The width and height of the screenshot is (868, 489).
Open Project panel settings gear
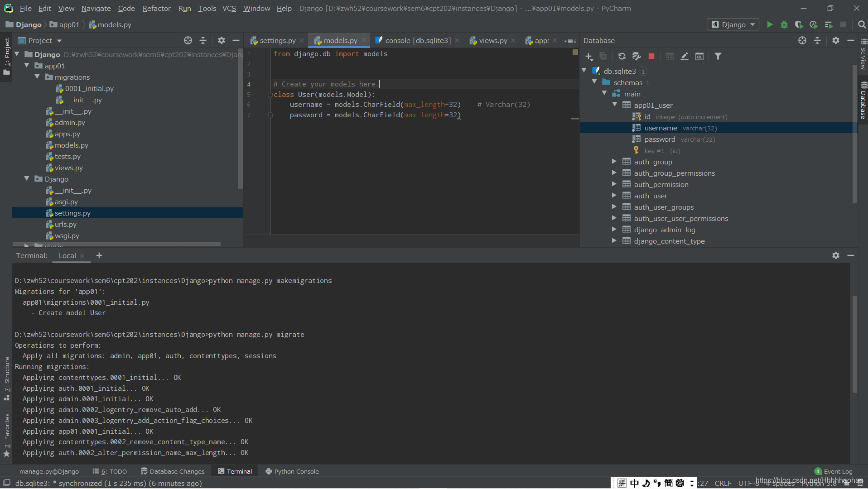tap(222, 41)
